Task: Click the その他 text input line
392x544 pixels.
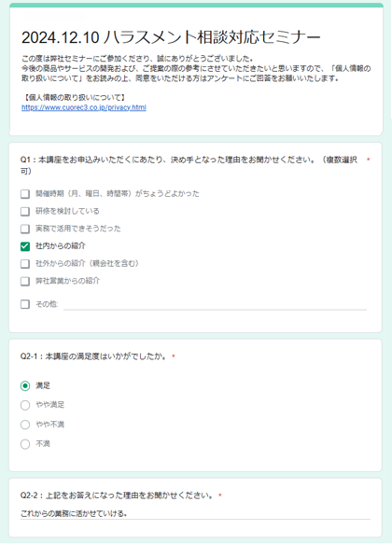Action: coord(215,304)
